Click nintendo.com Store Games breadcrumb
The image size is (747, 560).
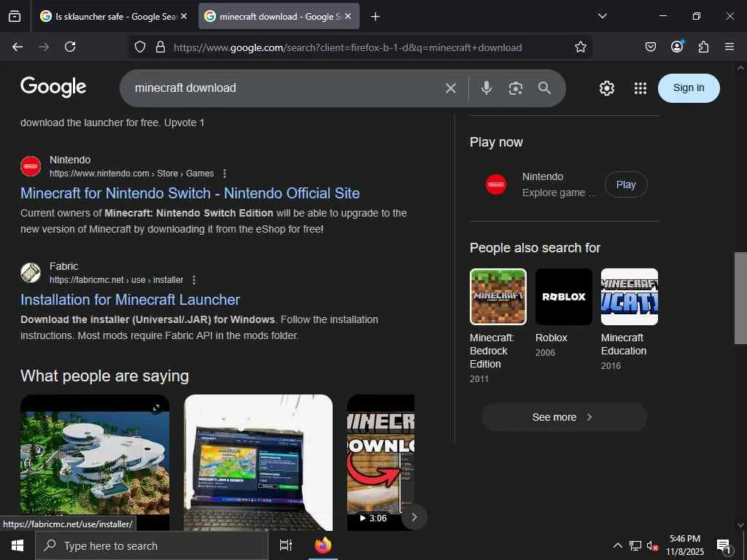[x=132, y=174]
